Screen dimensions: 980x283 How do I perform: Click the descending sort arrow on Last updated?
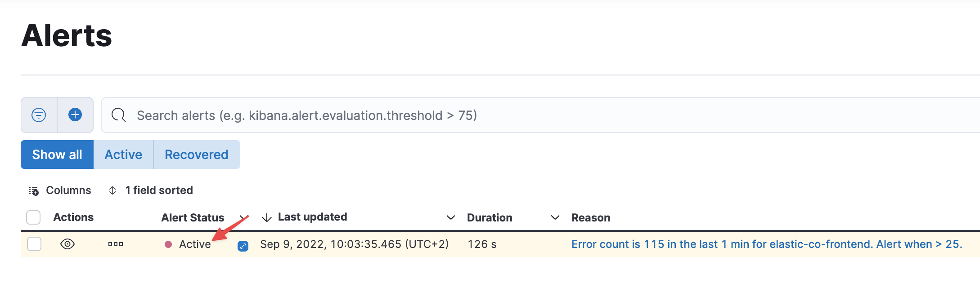267,217
